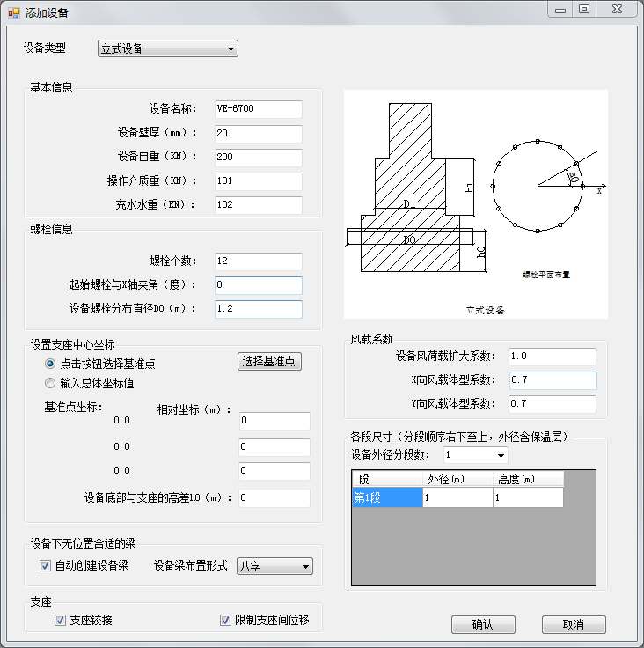Screen dimensions: 644x648
Task: Click the 取消 button
Action: [574, 624]
